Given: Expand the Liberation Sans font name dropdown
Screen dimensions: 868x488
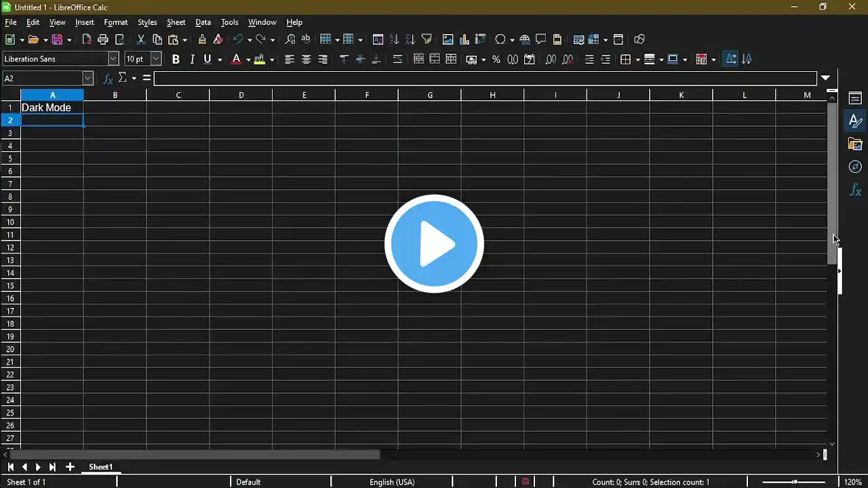Looking at the screenshot, I should tap(113, 60).
